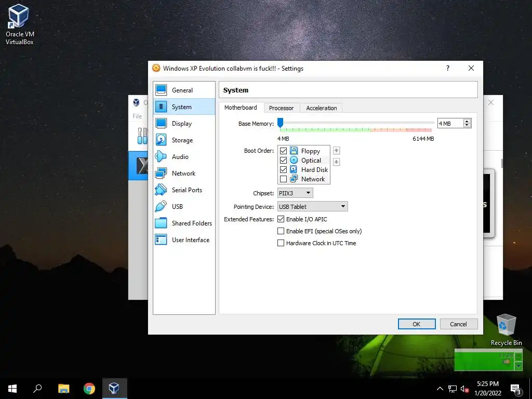Toggle Enable I/O APIC checkbox

click(x=281, y=219)
